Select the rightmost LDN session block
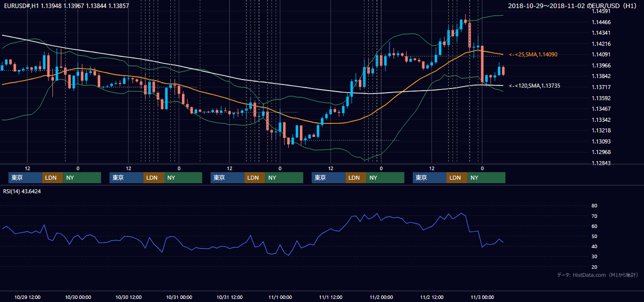This screenshot has width=644, height=302. (457, 178)
